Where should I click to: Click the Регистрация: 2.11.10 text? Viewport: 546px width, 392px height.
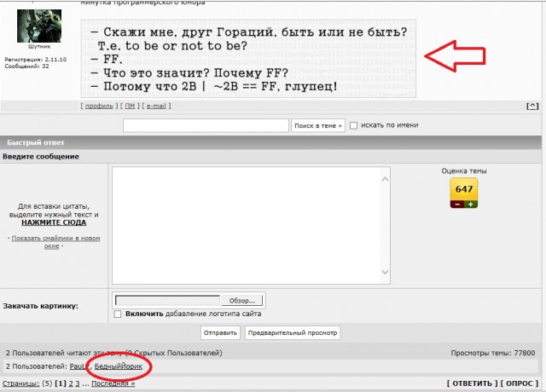pos(36,60)
